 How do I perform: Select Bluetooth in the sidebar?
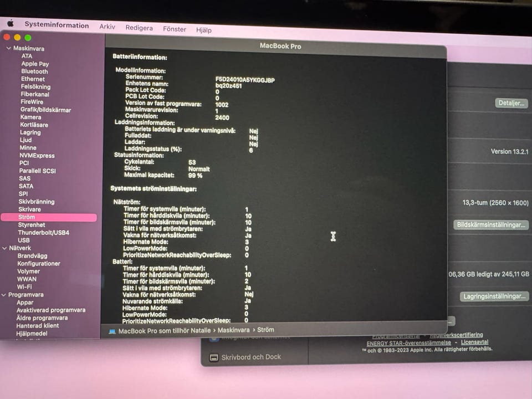(x=34, y=71)
